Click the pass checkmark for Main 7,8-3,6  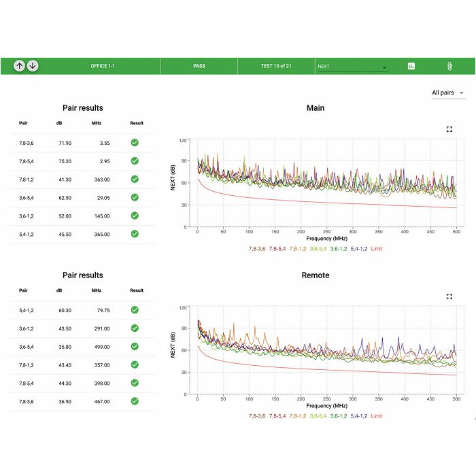pos(135,143)
